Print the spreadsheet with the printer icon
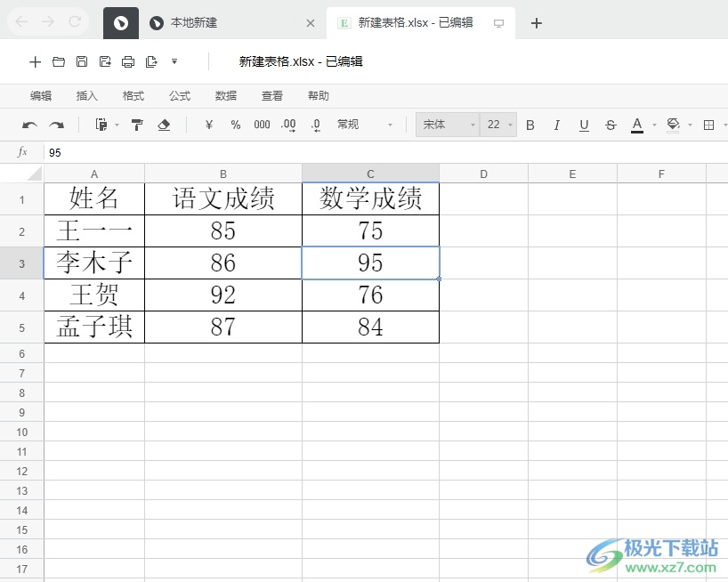Screen dimensions: 728x582 (x=128, y=61)
